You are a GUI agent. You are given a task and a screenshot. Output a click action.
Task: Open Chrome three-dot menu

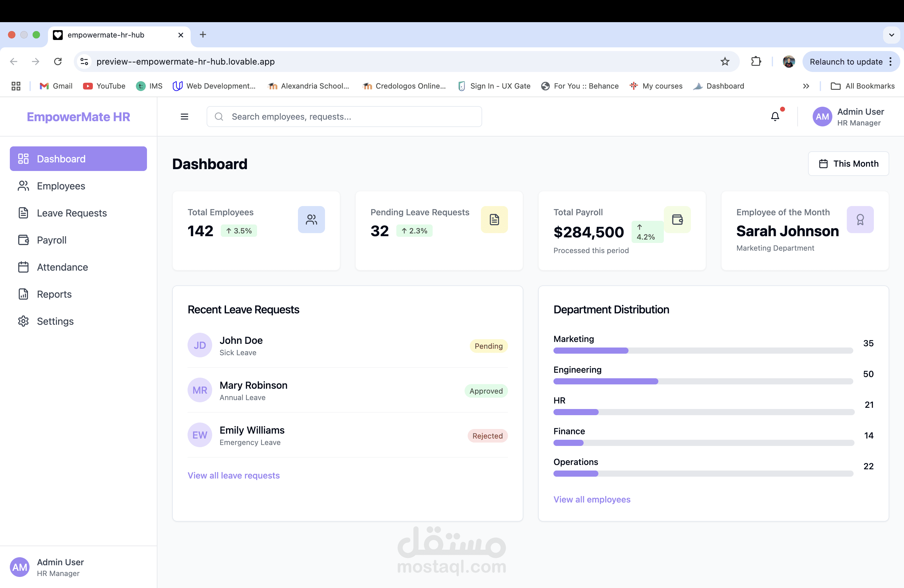coord(891,62)
